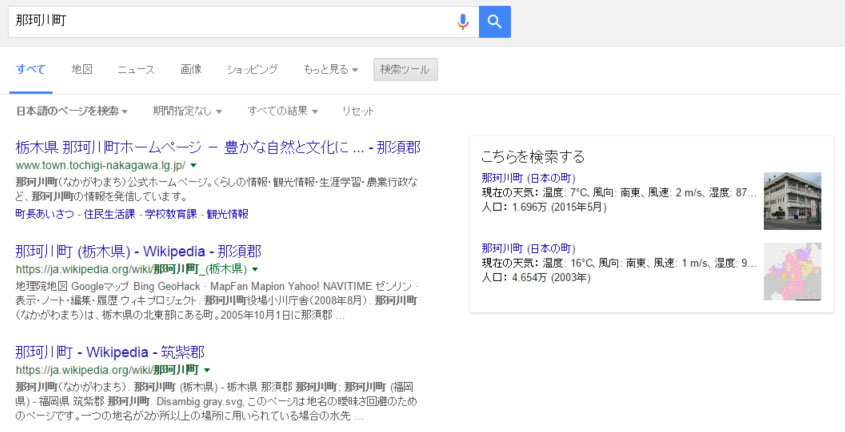Click weather text showing 温度: 16°C
The height and width of the screenshot is (432, 845).
pos(619,263)
